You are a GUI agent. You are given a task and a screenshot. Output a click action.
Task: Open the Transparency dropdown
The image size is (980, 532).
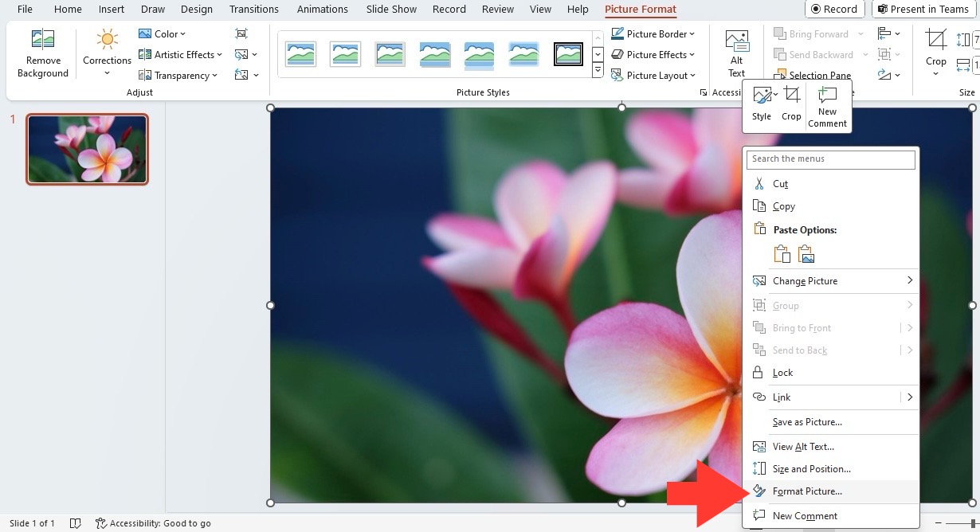(x=178, y=76)
